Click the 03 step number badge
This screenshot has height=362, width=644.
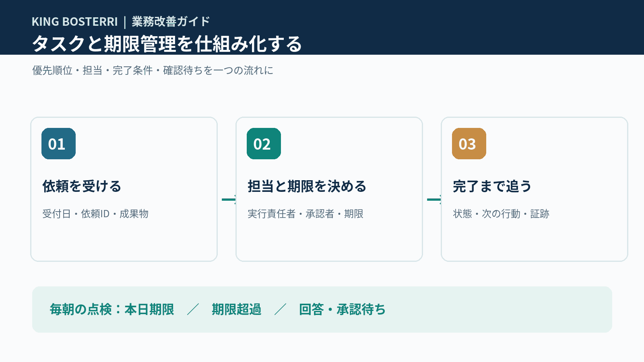(x=469, y=144)
